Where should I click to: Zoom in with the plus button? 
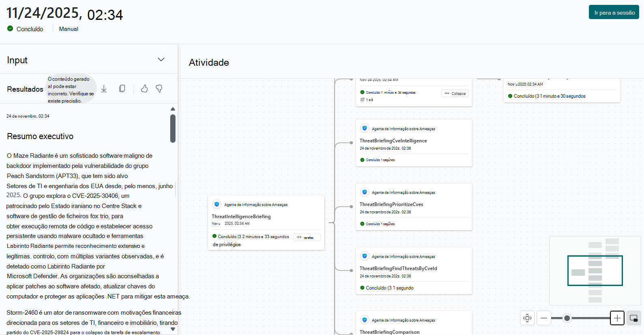tap(617, 318)
